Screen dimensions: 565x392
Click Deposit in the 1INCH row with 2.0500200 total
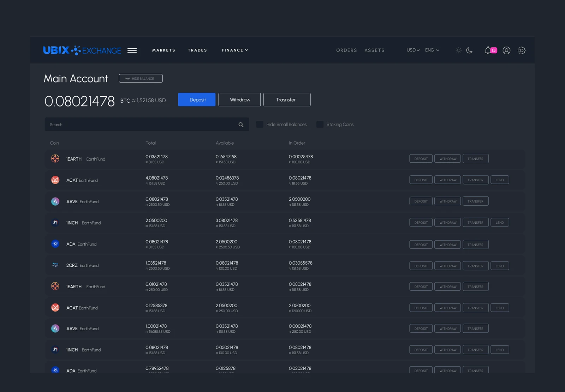pos(421,222)
